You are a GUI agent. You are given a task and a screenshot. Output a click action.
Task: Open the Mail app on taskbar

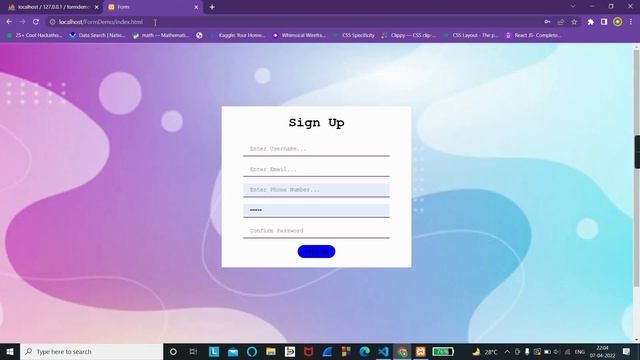[x=233, y=351]
